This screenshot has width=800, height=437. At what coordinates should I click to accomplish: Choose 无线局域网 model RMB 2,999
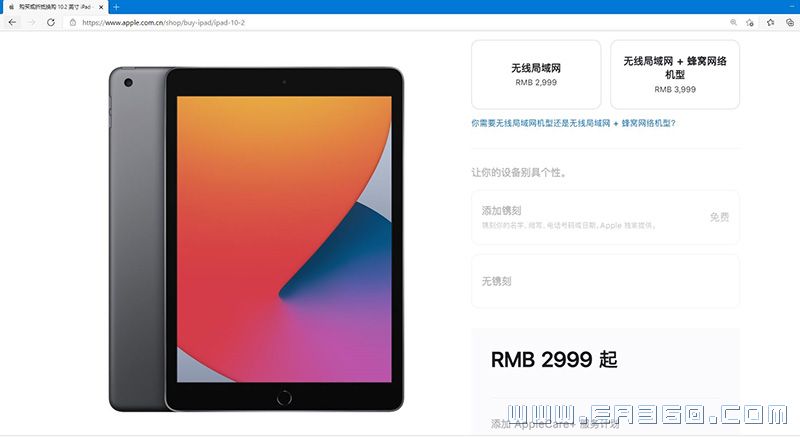pyautogui.click(x=536, y=74)
